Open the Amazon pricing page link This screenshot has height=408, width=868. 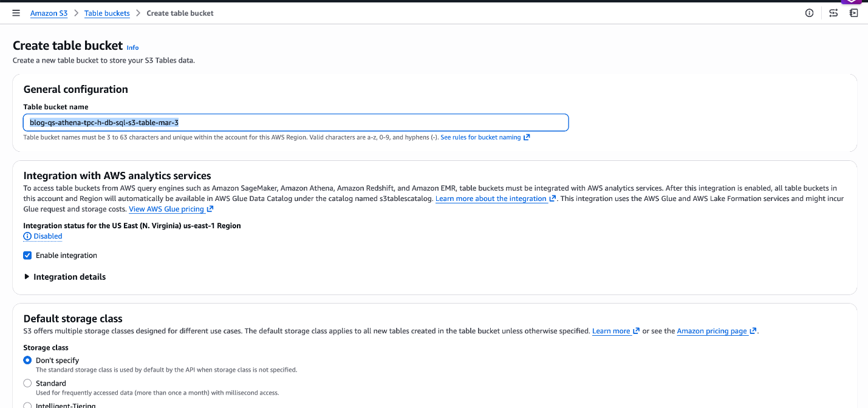point(711,331)
